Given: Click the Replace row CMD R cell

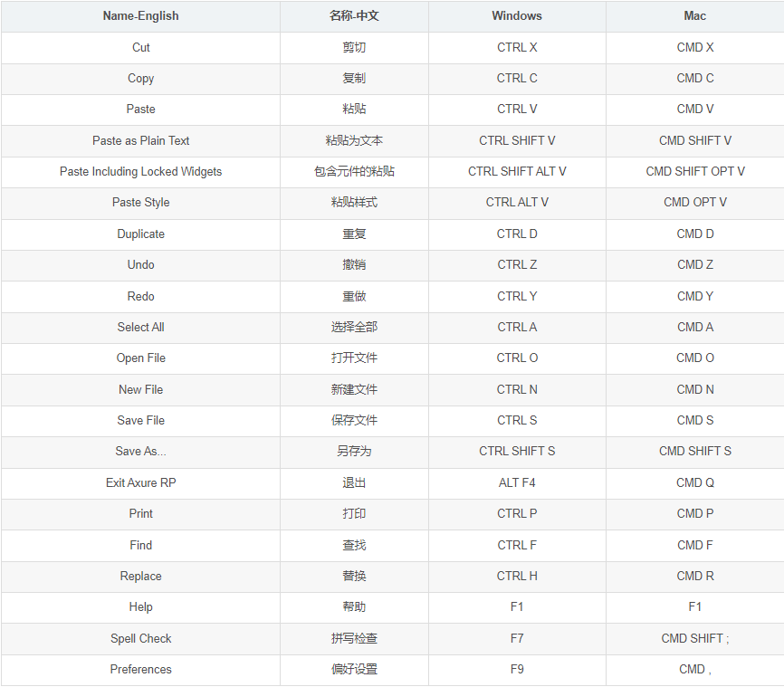Looking at the screenshot, I should [x=694, y=576].
